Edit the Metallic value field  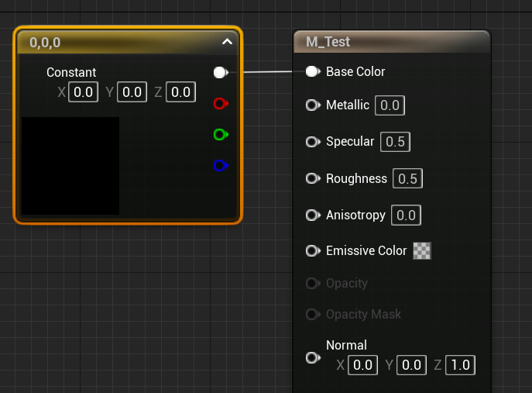pos(390,105)
